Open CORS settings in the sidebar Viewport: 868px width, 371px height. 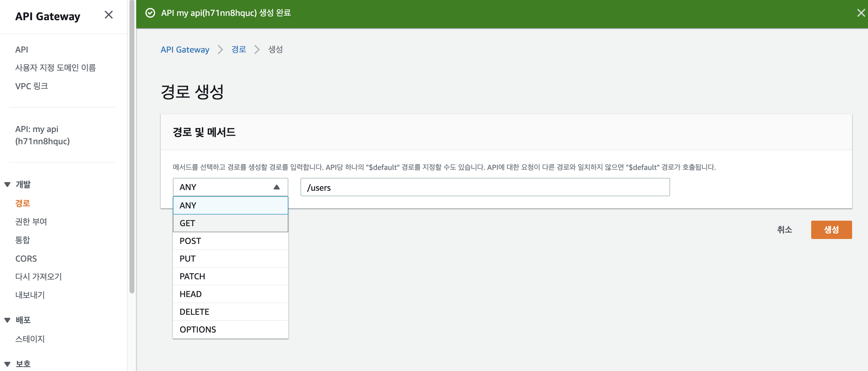pos(26,259)
